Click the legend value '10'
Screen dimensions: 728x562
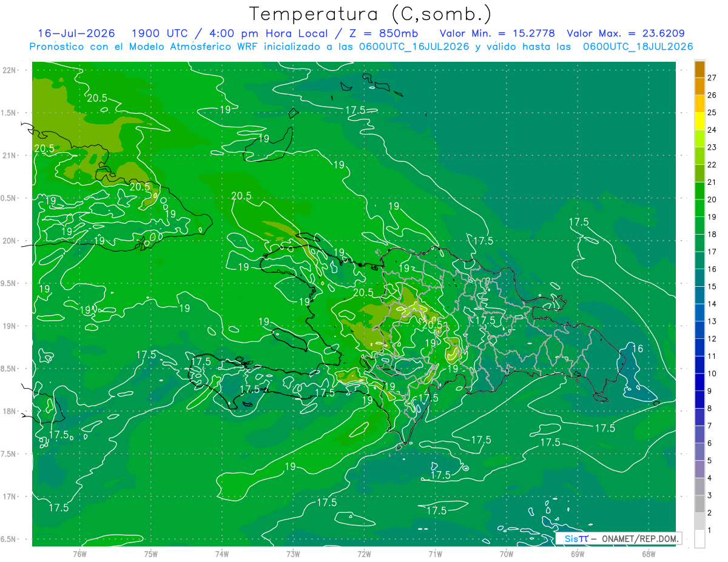click(712, 373)
